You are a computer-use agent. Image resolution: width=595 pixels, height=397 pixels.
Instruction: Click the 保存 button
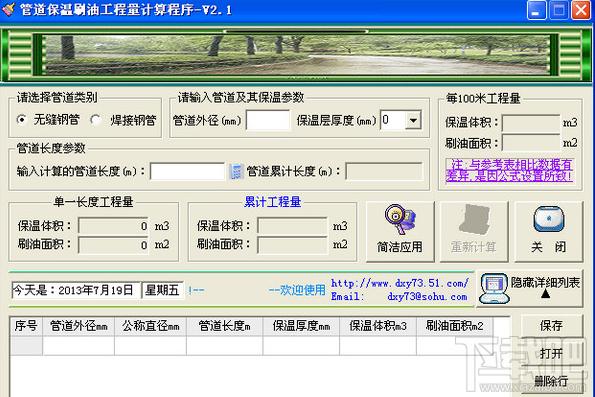551,325
